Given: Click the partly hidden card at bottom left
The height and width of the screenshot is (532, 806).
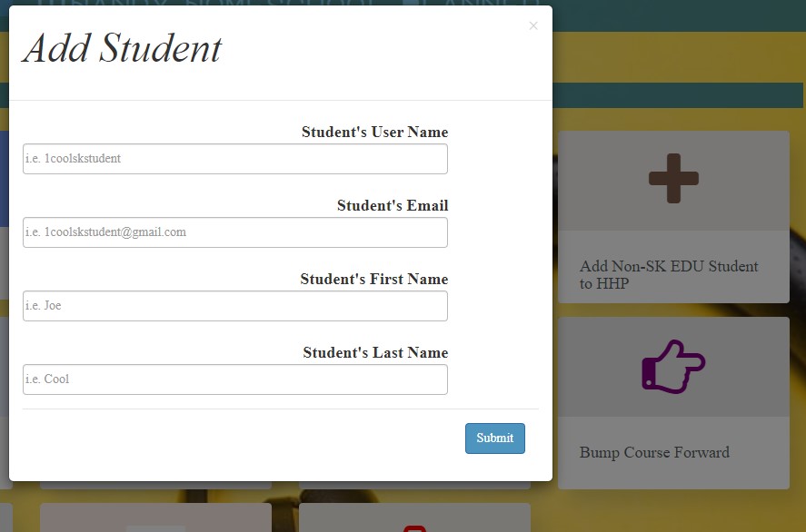Looking at the screenshot, I should pos(154,519).
